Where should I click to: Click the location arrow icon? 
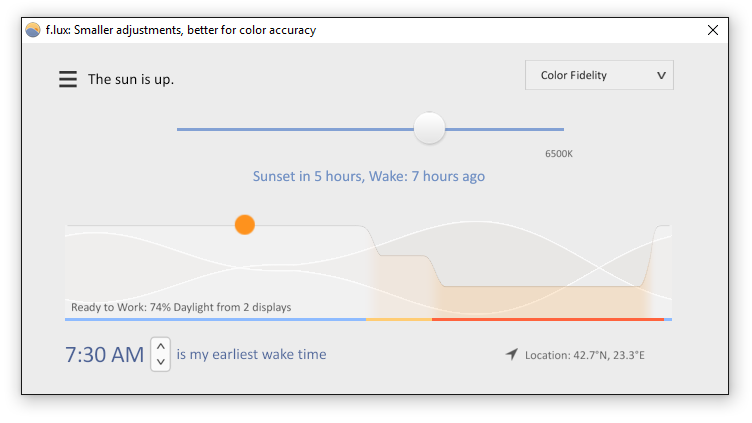(x=512, y=354)
